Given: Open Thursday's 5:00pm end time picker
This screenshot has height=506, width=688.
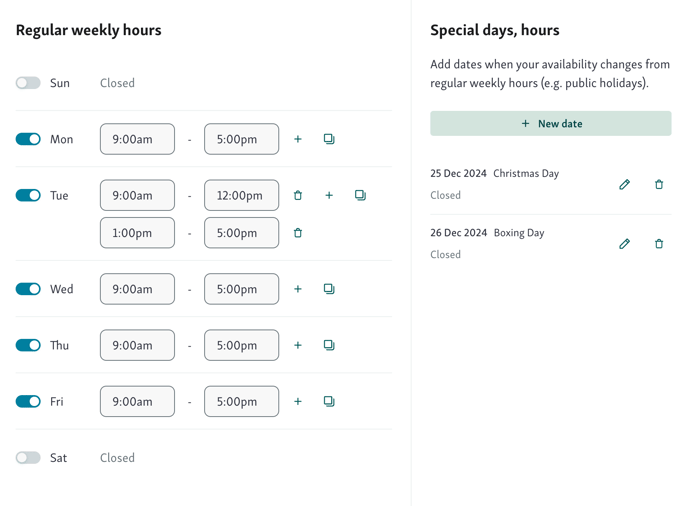Looking at the screenshot, I should pos(241,345).
